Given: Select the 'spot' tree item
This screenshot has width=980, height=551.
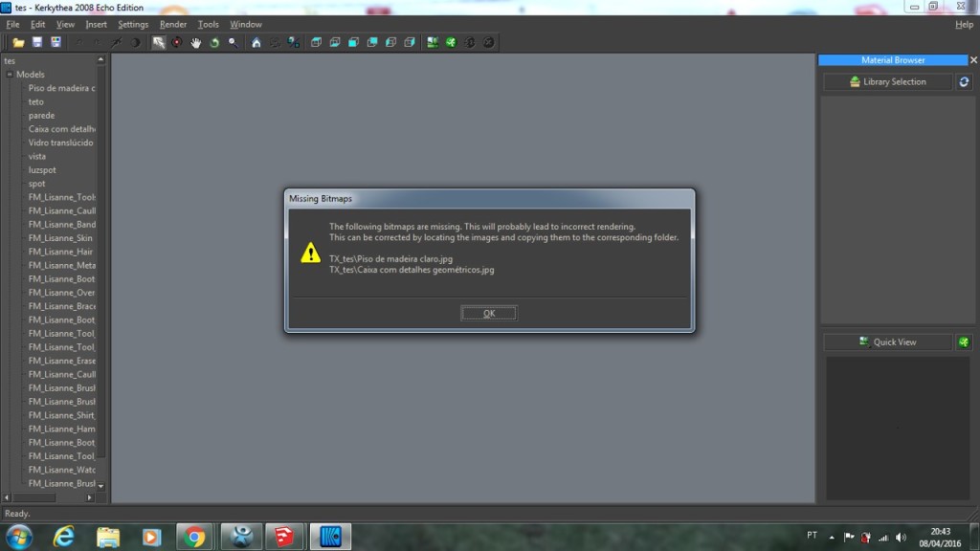Looking at the screenshot, I should point(36,184).
